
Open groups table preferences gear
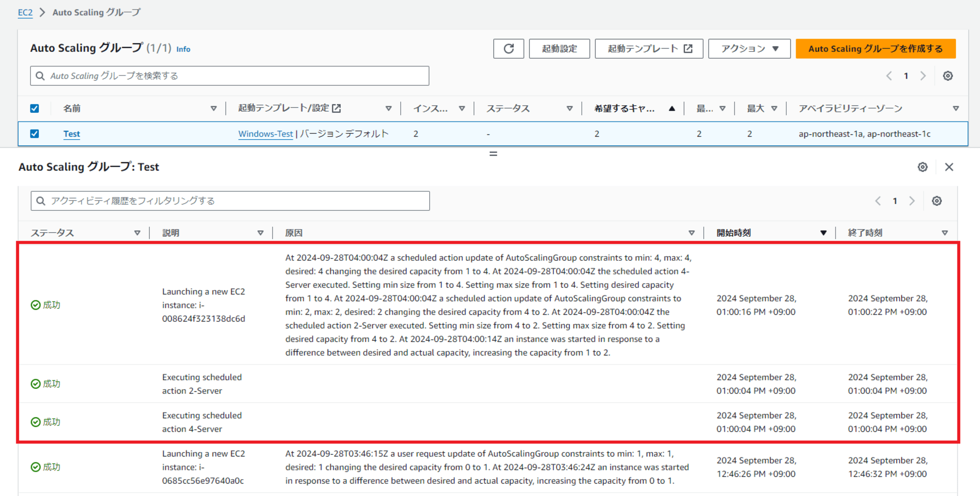point(948,76)
